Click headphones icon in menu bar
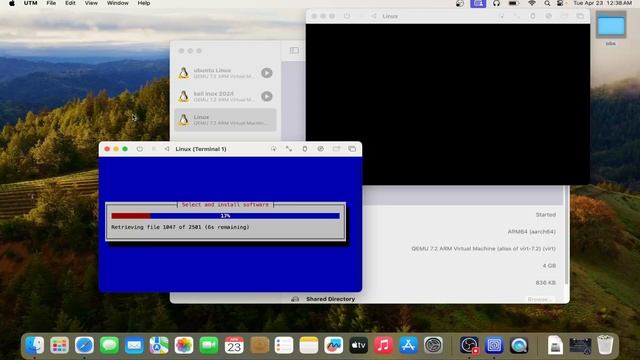This screenshot has height=360, width=640. (x=496, y=3)
